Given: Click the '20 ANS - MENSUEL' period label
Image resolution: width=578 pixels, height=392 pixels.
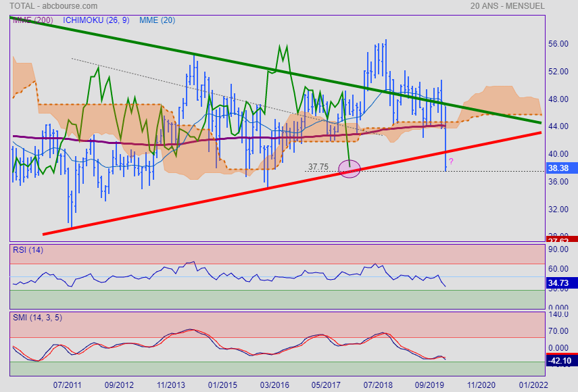Looking at the screenshot, I should click(507, 6).
